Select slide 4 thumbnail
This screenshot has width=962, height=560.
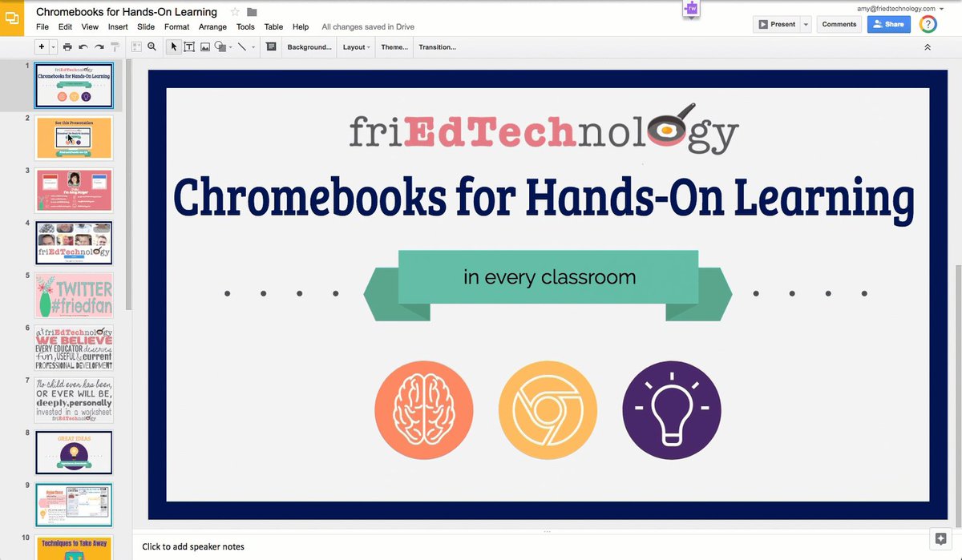coord(74,243)
